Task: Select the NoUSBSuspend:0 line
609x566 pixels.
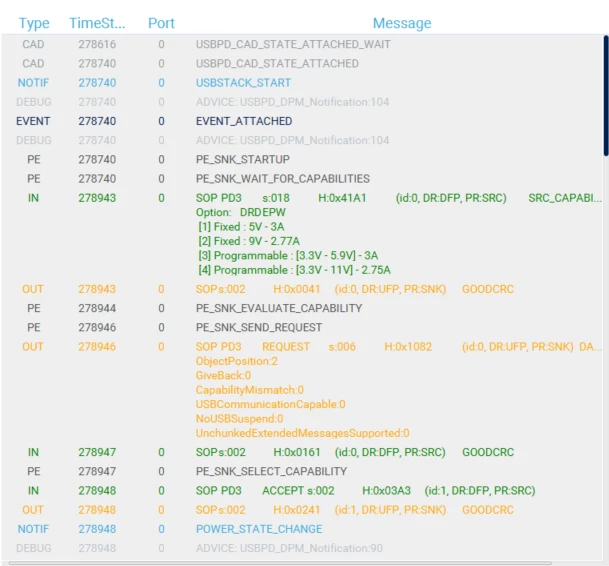Action: pyautogui.click(x=240, y=418)
